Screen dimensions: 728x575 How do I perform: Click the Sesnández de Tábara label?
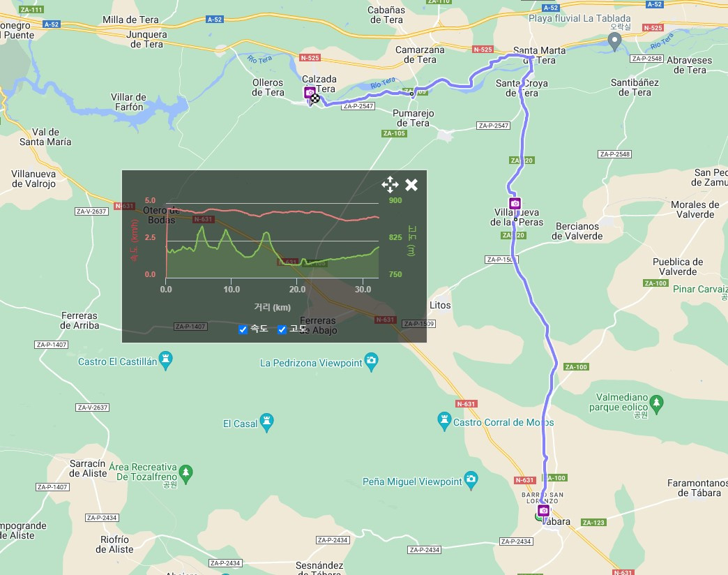tap(319, 569)
